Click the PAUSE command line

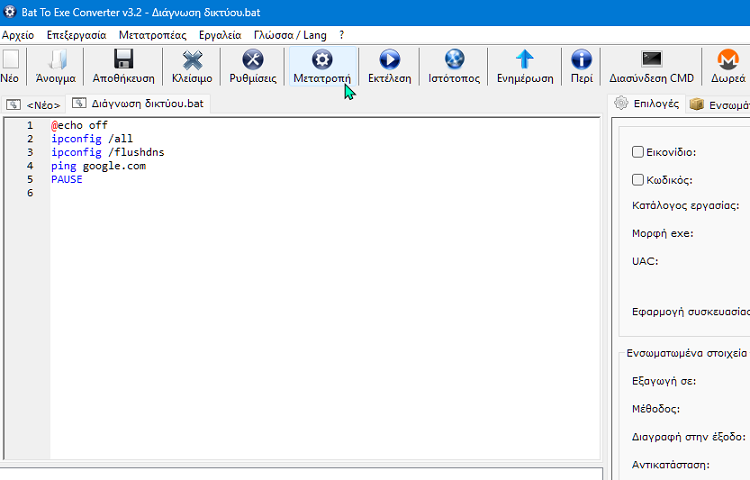[66, 179]
